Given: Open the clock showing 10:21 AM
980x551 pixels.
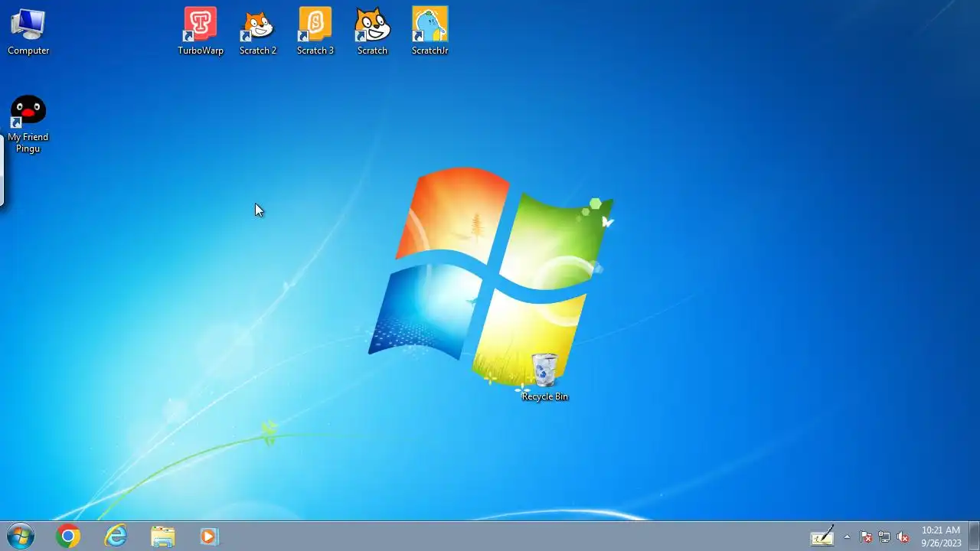Looking at the screenshot, I should [941, 536].
